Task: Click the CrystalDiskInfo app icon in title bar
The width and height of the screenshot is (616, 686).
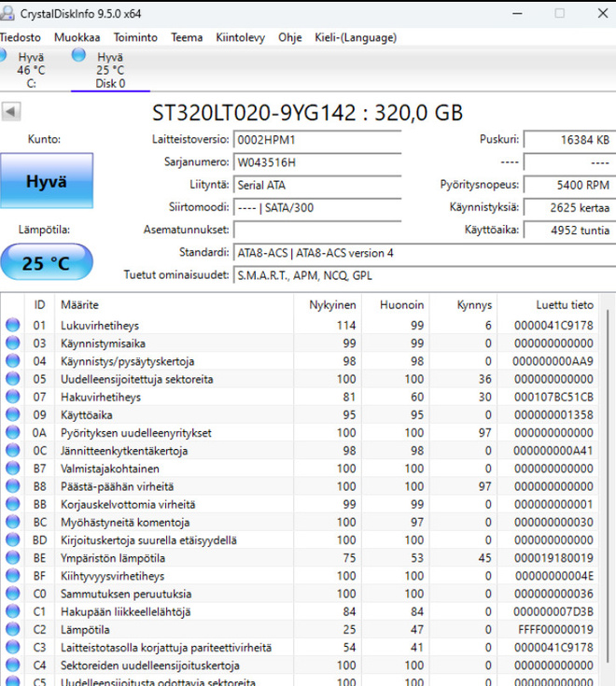Action: pyautogui.click(x=7, y=13)
